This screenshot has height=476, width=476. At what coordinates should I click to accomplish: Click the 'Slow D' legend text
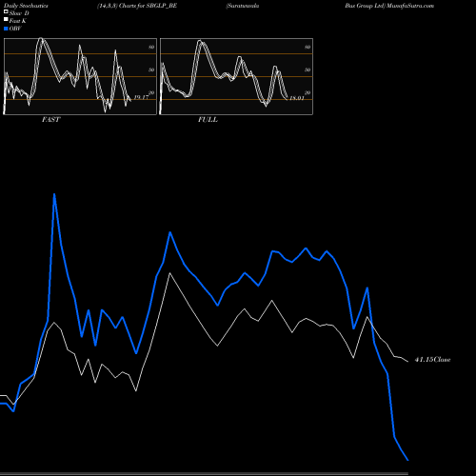tap(19, 13)
